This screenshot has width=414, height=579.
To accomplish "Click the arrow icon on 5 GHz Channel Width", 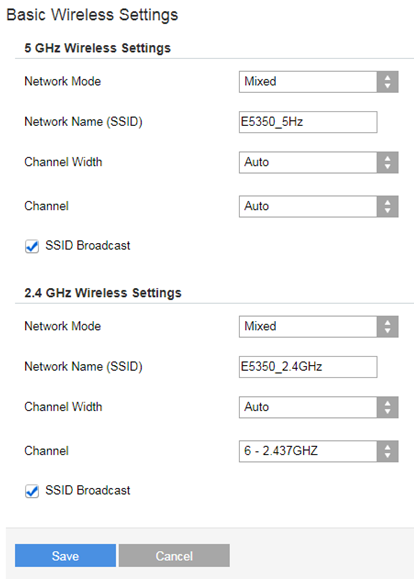I will (x=387, y=162).
